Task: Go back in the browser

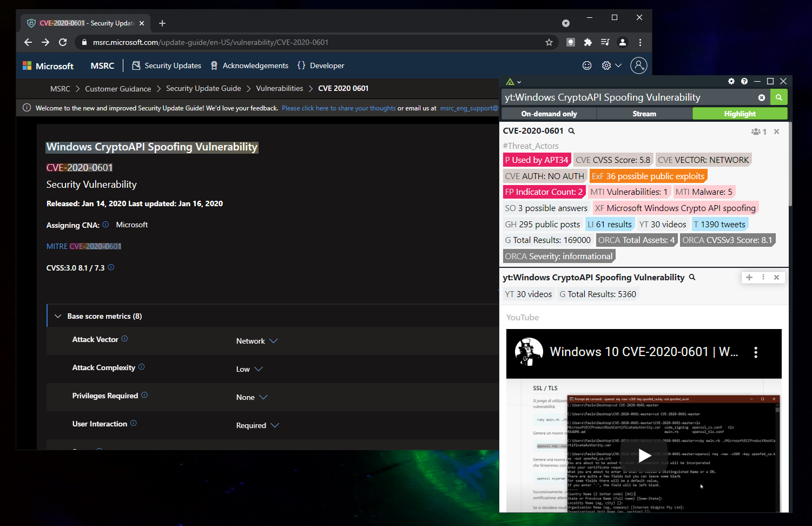Action: 28,42
